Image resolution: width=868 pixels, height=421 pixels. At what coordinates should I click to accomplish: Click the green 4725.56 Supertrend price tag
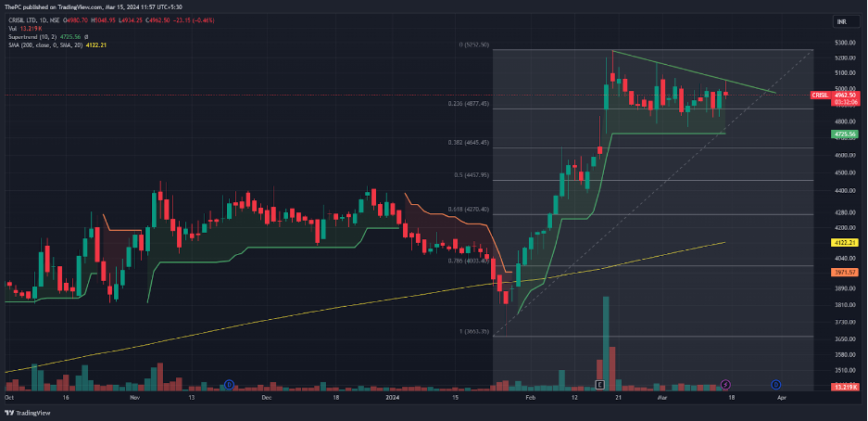tap(842, 134)
